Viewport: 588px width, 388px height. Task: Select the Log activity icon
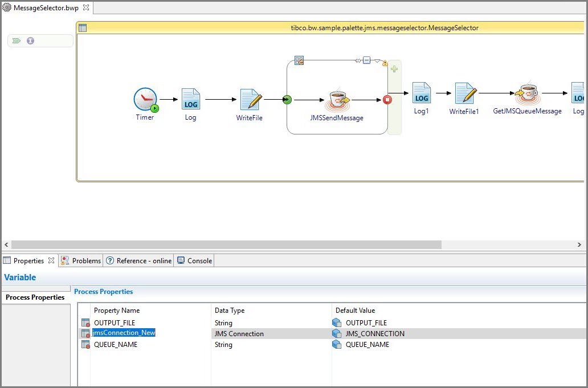tap(191, 99)
